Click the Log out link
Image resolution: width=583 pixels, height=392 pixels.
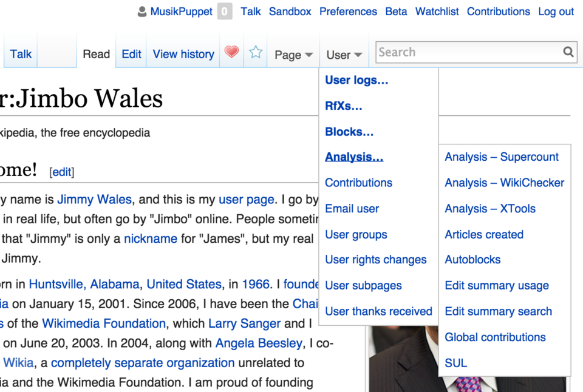556,12
